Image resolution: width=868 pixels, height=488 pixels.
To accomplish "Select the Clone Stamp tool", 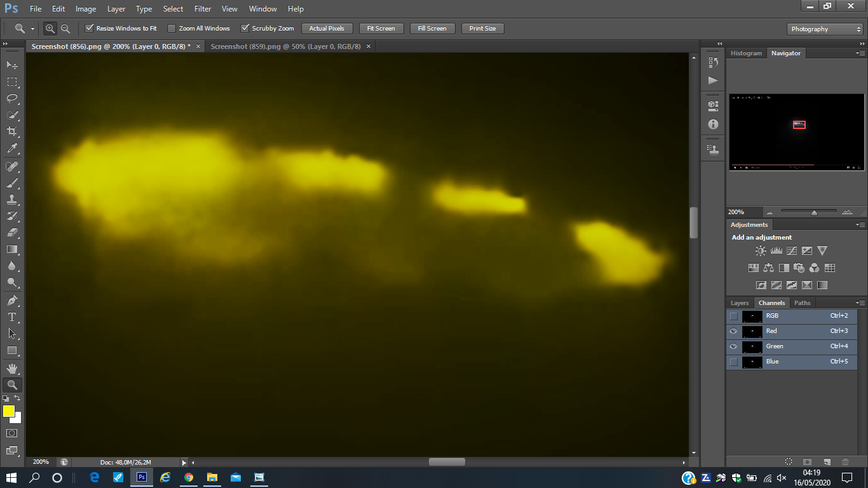I will click(12, 199).
